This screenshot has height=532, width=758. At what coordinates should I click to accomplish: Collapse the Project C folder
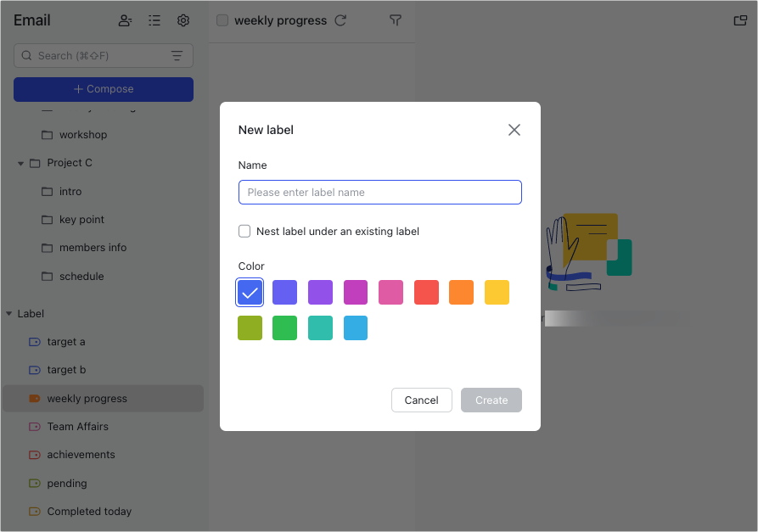pyautogui.click(x=20, y=163)
